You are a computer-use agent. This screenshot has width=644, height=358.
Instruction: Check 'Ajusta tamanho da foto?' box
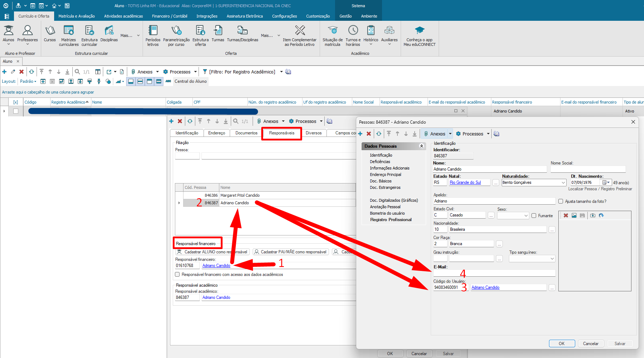pyautogui.click(x=561, y=201)
